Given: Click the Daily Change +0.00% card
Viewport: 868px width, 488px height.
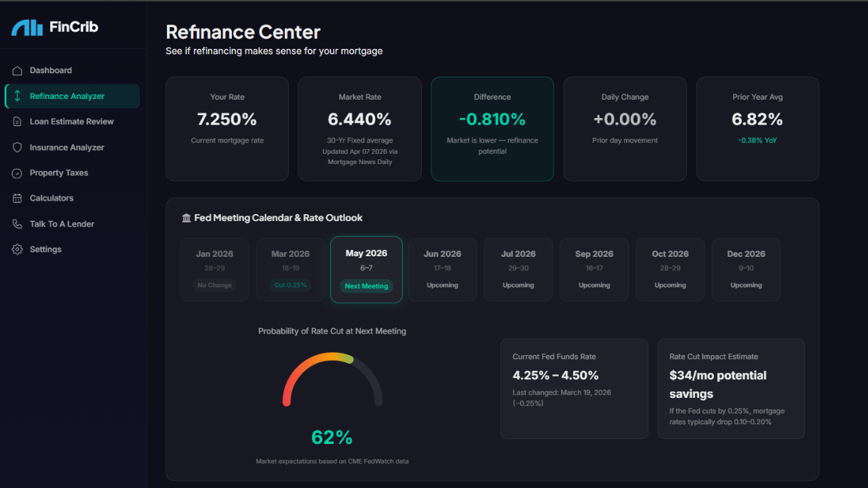Looking at the screenshot, I should pyautogui.click(x=625, y=129).
